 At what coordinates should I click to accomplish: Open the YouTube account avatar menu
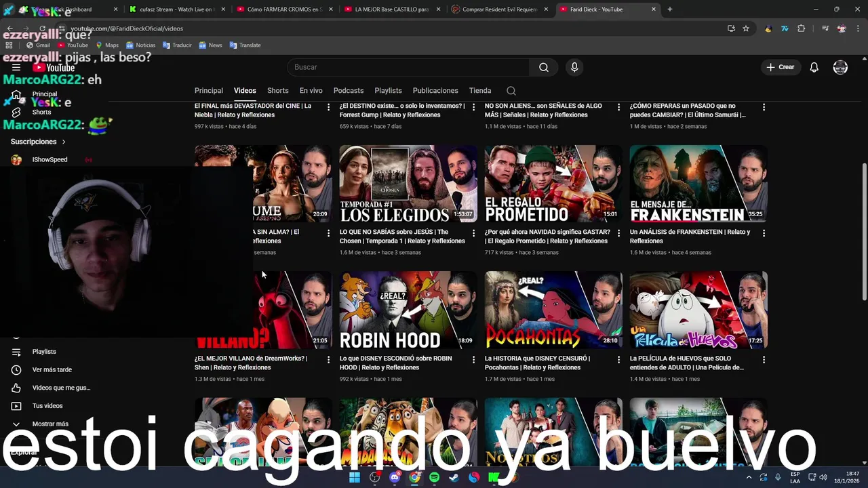click(x=840, y=67)
